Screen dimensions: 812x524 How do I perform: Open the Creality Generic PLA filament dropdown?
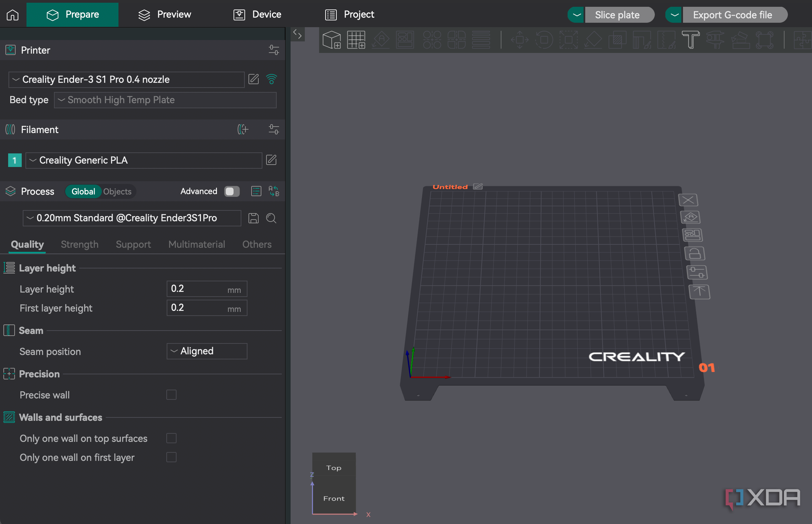pos(144,160)
